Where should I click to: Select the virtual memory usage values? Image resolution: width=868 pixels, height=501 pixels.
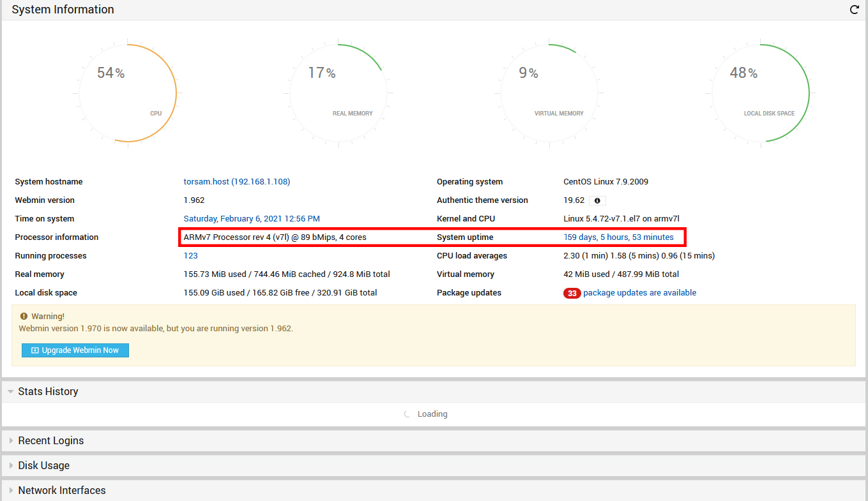[x=621, y=274]
